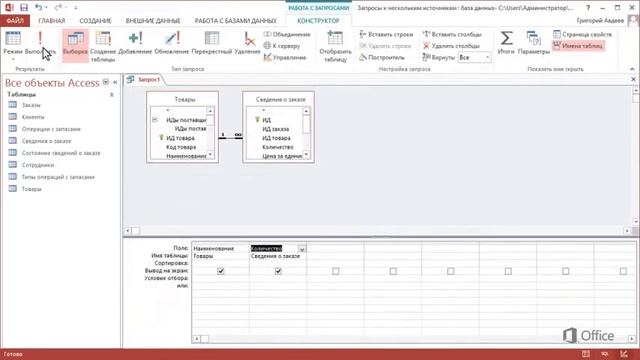The height and width of the screenshot is (360, 640).
Task: Select Типы операций с запасами table
Action: pyautogui.click(x=58, y=177)
